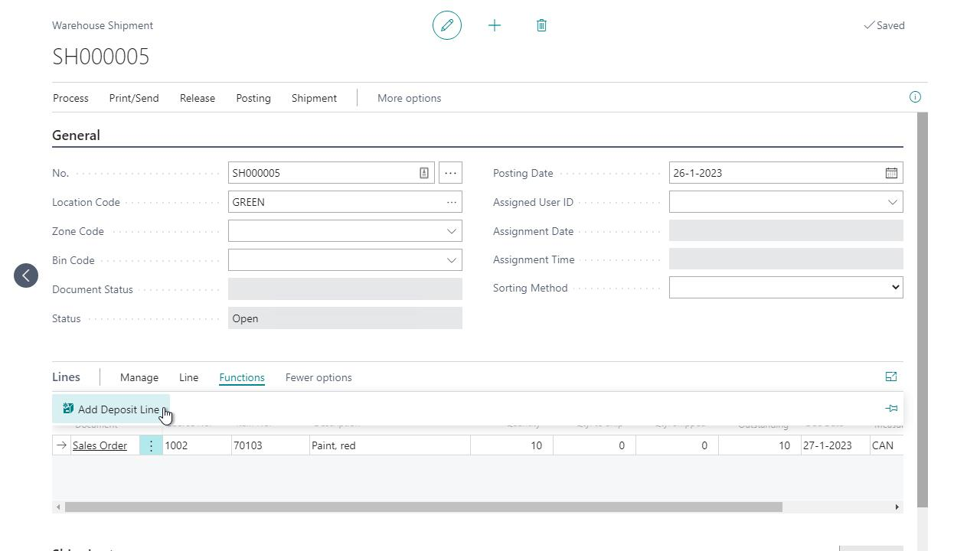This screenshot has height=551, width=980.
Task: Open the Sales Order link
Action: pyautogui.click(x=100, y=445)
